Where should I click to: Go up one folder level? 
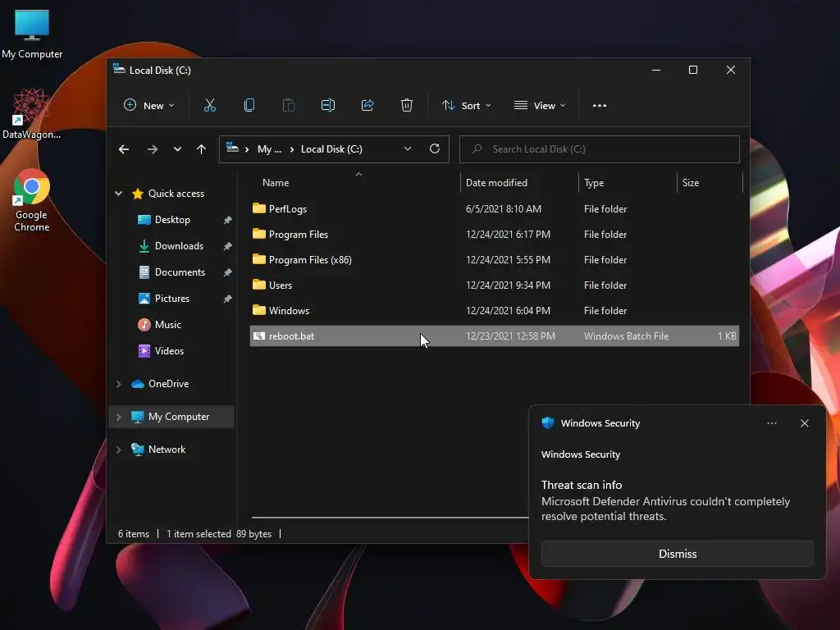click(202, 149)
